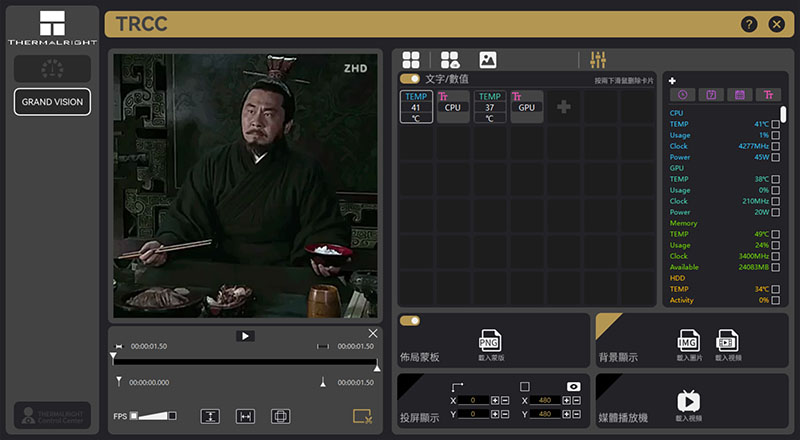The width and height of the screenshot is (800, 440).
Task: Open the help question mark icon
Action: click(749, 24)
